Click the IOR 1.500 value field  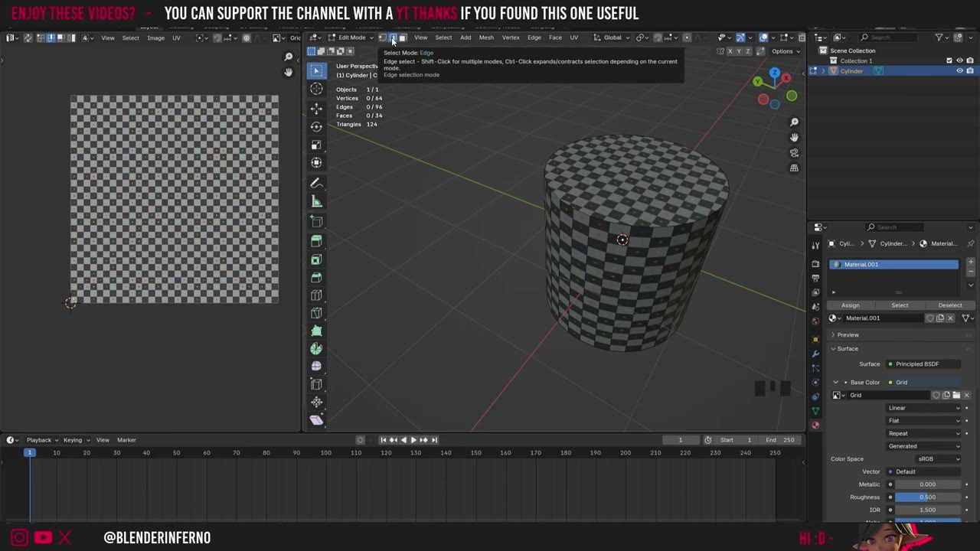[x=927, y=510]
